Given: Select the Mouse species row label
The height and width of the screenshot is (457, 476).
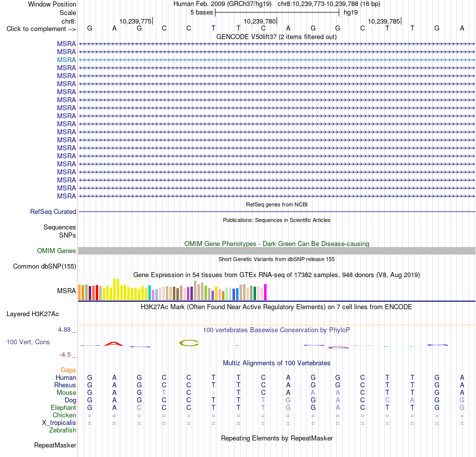Looking at the screenshot, I should [66, 393].
